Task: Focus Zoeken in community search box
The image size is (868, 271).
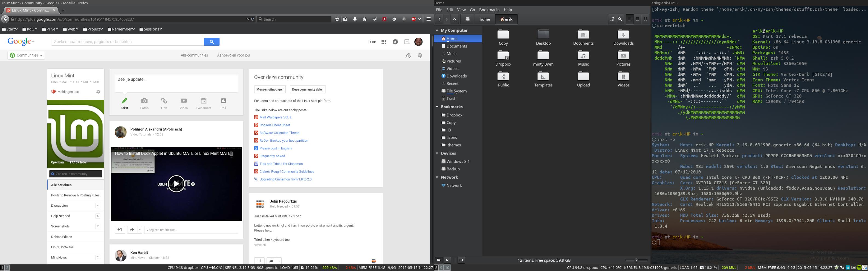Action: [76, 174]
